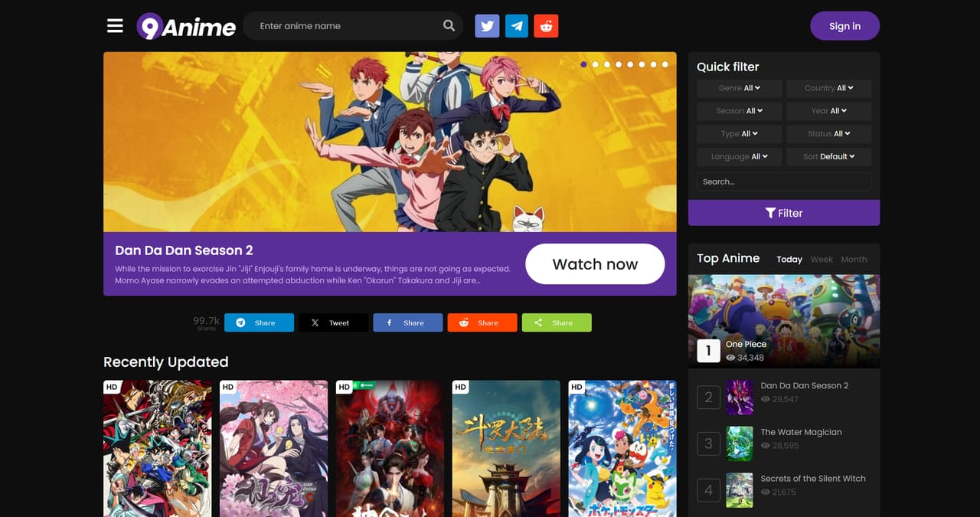
Task: Apply the quick Filter button
Action: pyautogui.click(x=784, y=213)
